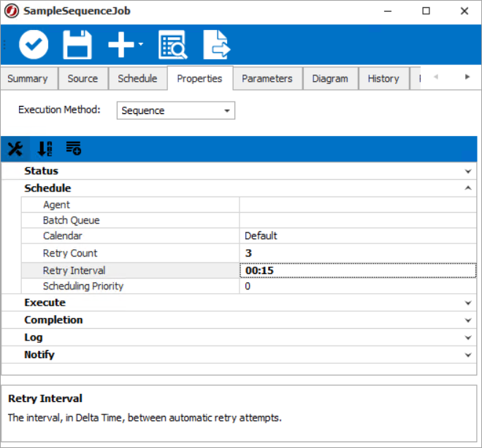Sort properties alphabetically with the ABC icon

[x=45, y=149]
